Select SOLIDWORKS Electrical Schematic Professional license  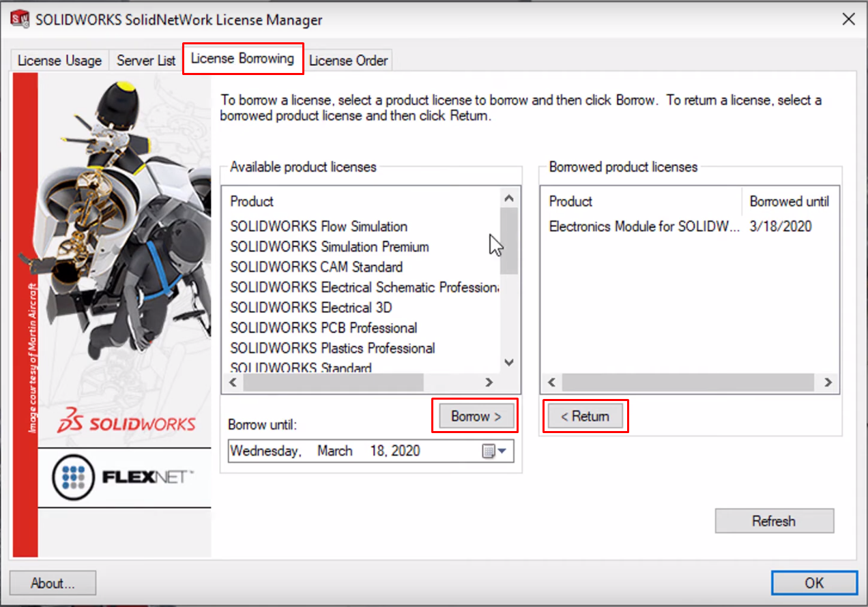tap(364, 287)
